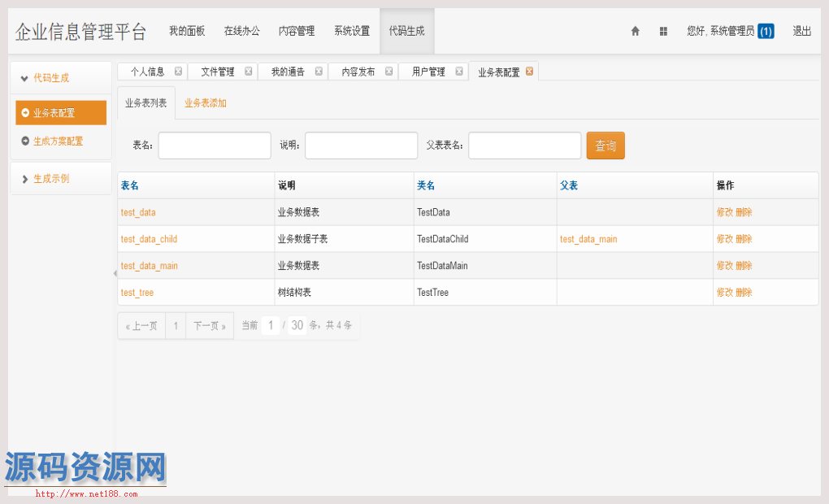Close the 我的通告 tab
Viewport: 829px width, 504px height.
[x=319, y=72]
